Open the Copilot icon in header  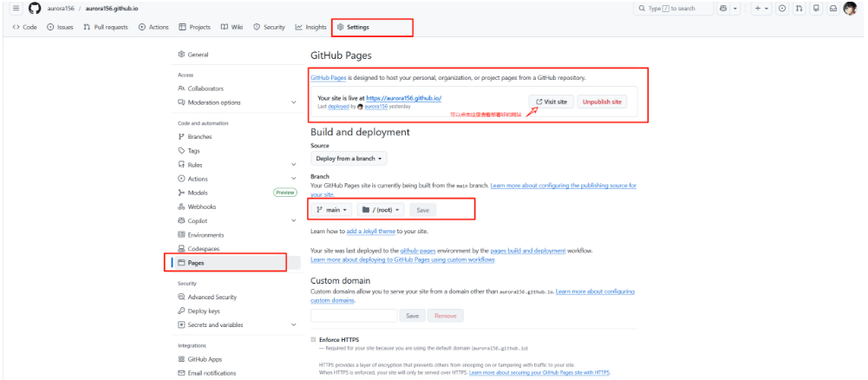tap(722, 9)
